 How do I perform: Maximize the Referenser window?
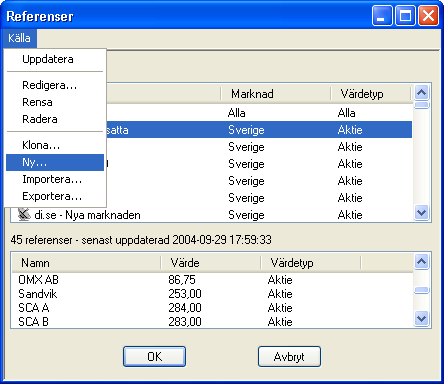coord(405,15)
